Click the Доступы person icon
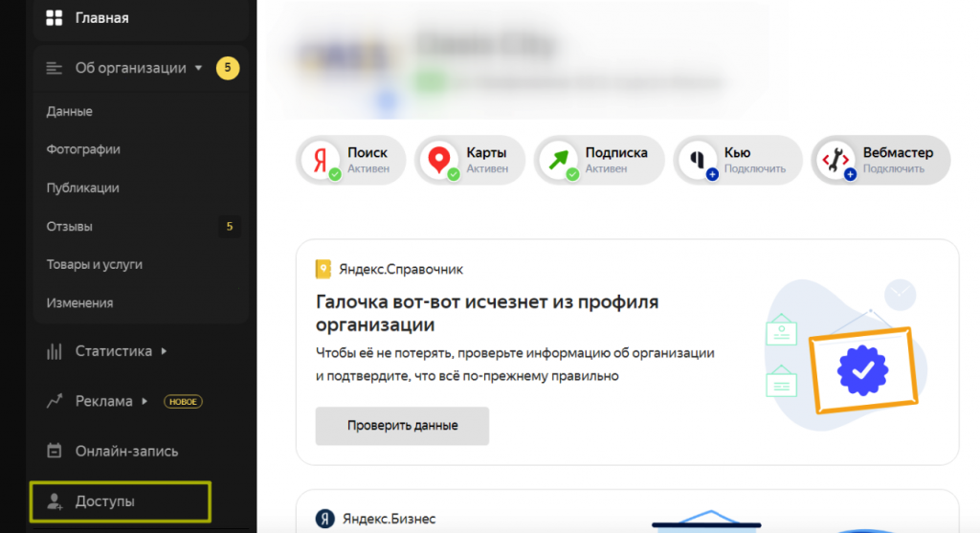Screen dimensions: 980x533 [x=55, y=501]
